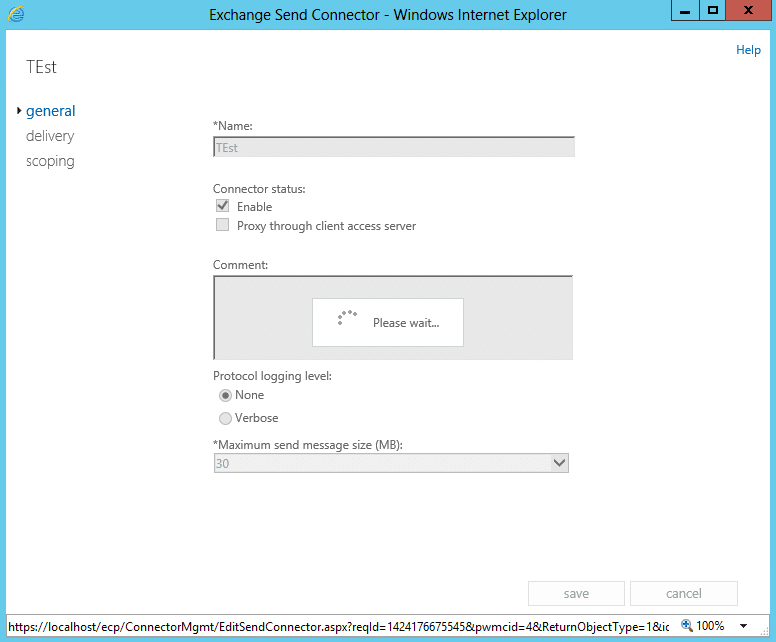Image resolution: width=776 pixels, height=642 pixels.
Task: Click the zoom magnifier icon in status bar
Action: (x=686, y=625)
